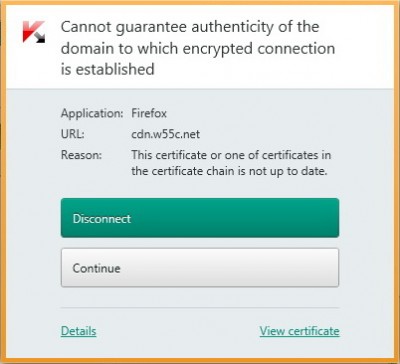Click the 'Cannot guarantee authenticity' heading line
This screenshot has width=400, height=364.
[x=190, y=27]
